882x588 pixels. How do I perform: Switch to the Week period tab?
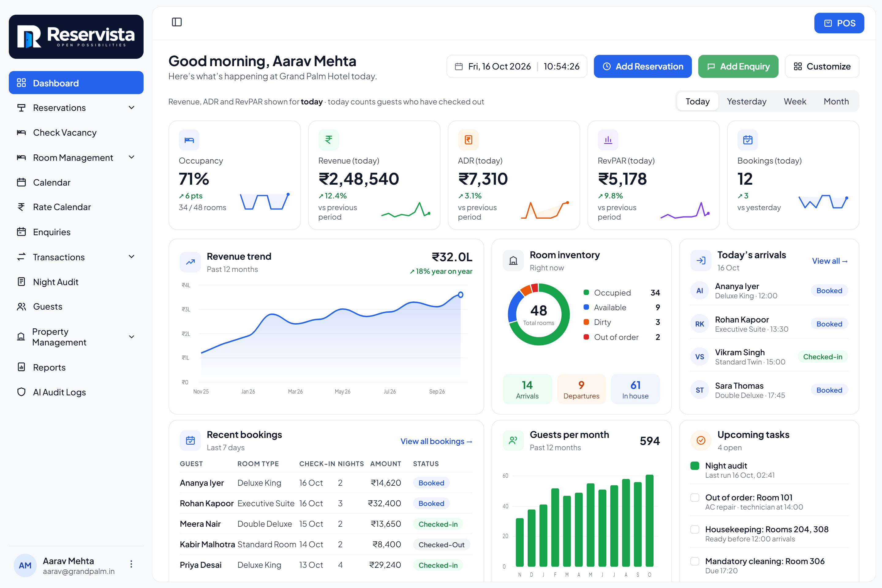(x=795, y=101)
